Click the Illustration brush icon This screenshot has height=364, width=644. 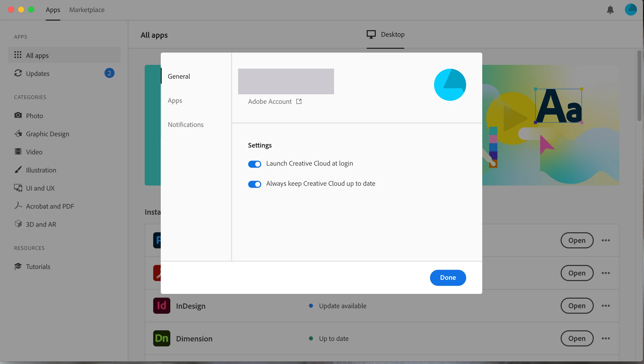(18, 170)
